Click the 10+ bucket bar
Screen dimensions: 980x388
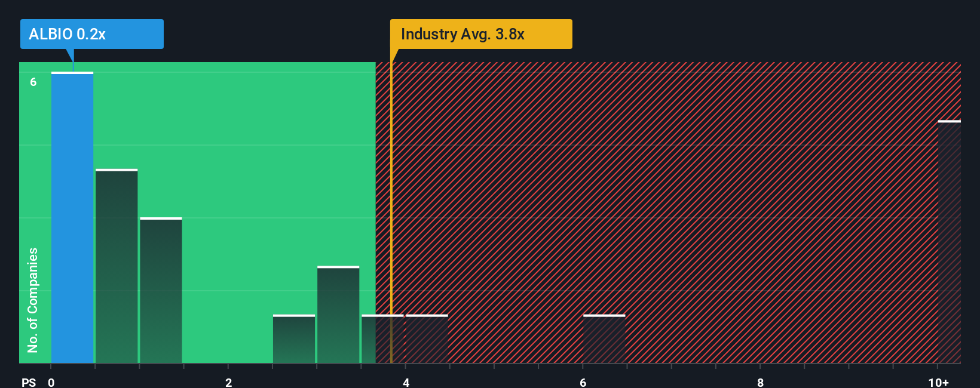(x=949, y=242)
